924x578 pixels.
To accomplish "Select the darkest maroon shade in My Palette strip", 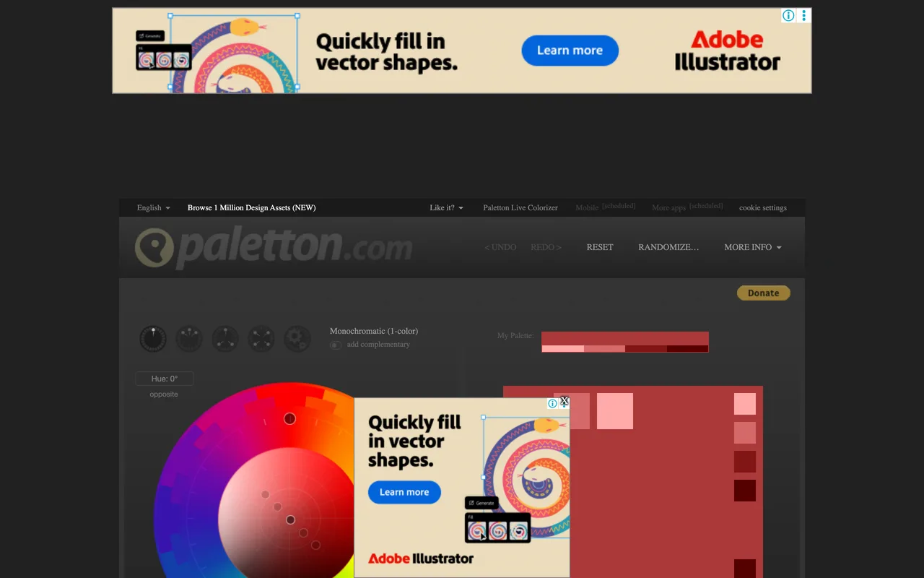I will pos(688,349).
